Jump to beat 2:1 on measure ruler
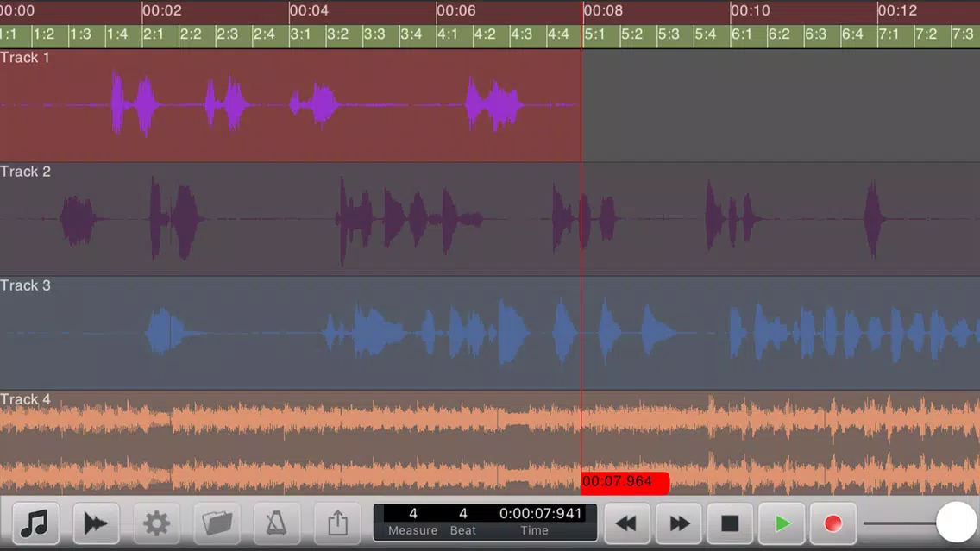Viewport: 980px width, 551px height. coord(154,34)
